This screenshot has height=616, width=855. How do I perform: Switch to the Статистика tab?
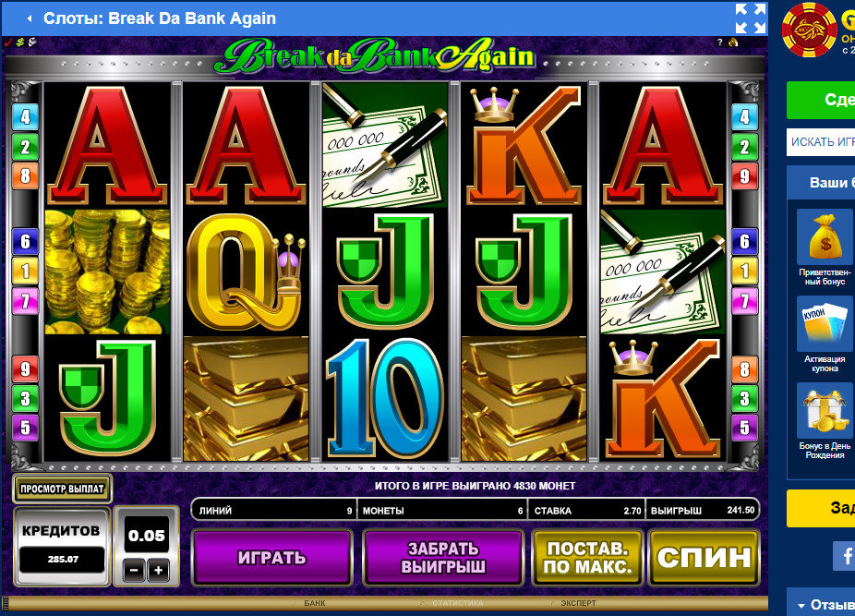[x=457, y=603]
